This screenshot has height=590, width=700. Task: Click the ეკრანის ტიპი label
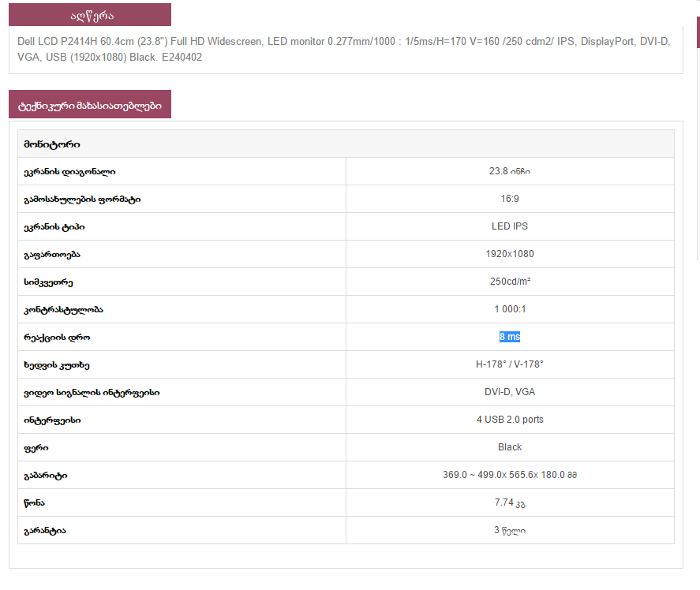[x=54, y=226]
